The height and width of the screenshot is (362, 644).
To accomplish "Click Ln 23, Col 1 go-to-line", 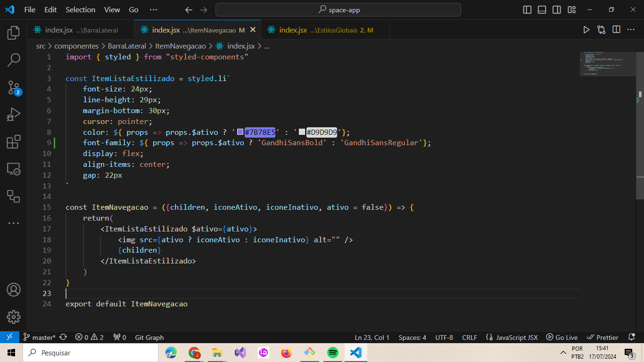I will pyautogui.click(x=372, y=337).
